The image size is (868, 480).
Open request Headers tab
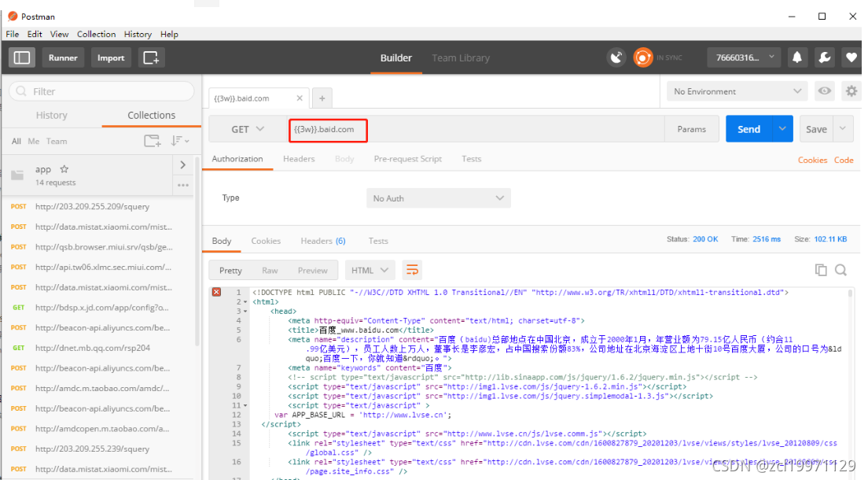(x=299, y=158)
